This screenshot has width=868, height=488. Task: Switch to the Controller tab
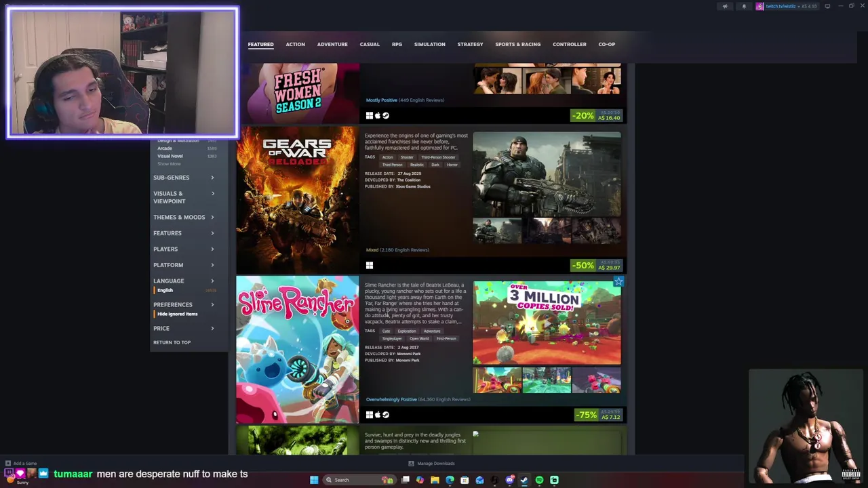click(569, 44)
